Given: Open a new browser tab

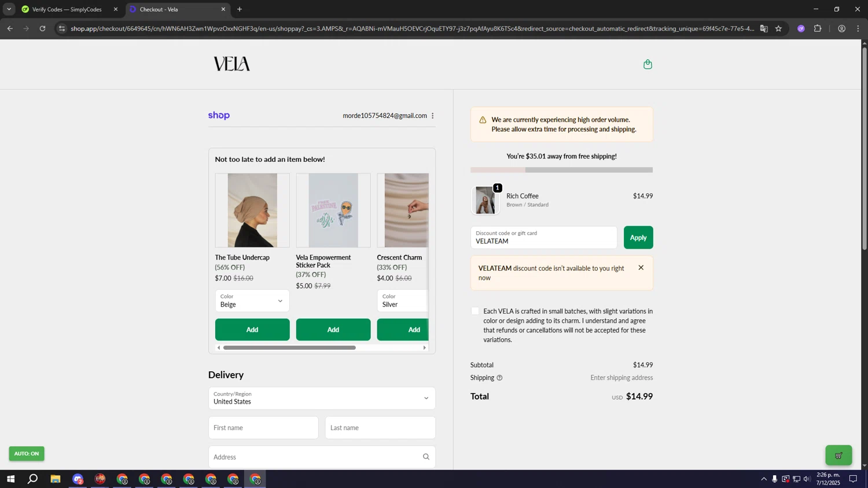Looking at the screenshot, I should (240, 9).
